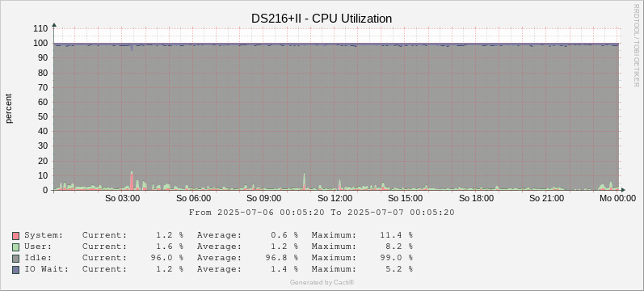Click the 100 y-axis tick label

41,43
